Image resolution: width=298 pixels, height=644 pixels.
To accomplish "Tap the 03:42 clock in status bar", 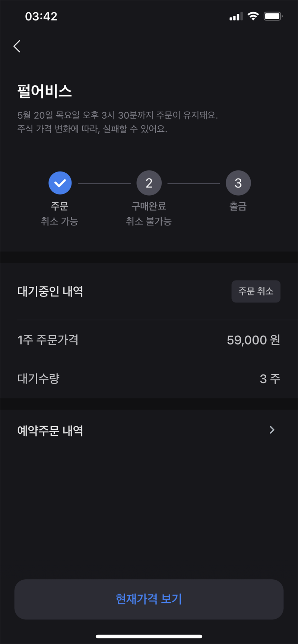I will point(41,16).
